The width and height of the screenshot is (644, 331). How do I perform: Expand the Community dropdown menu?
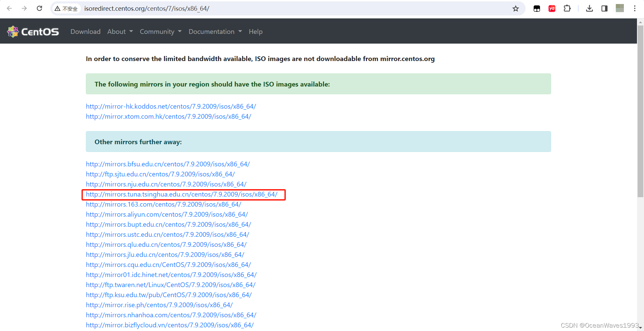[161, 32]
